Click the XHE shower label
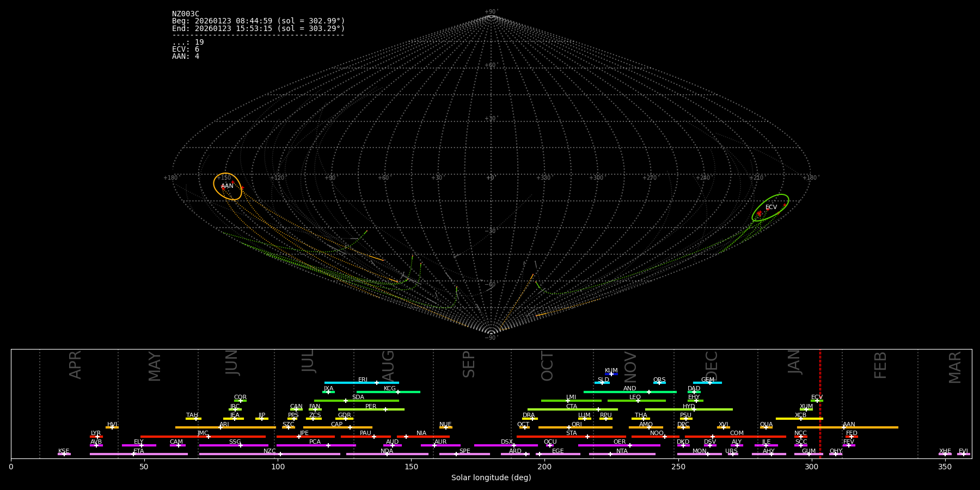Image resolution: width=980 pixels, height=490 pixels. (x=945, y=451)
